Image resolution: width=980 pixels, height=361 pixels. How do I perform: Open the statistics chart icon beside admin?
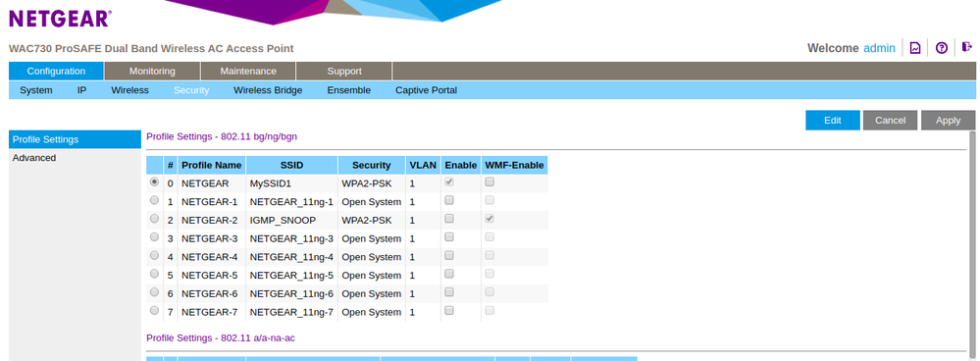915,48
